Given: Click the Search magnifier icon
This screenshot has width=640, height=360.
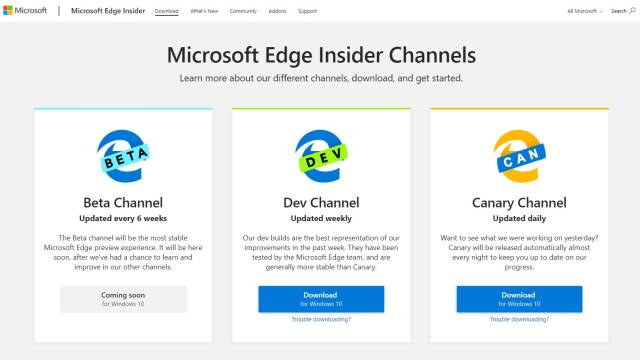Looking at the screenshot, I should 632,11.
